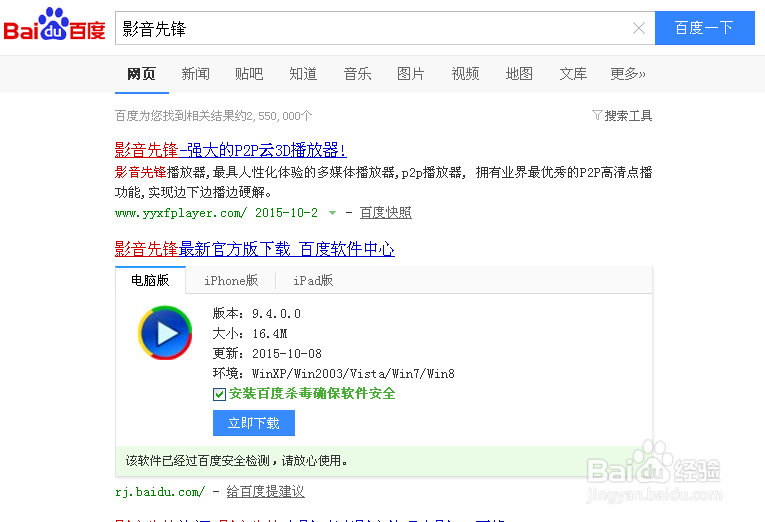
Task: Open result 影音先锋-强大的P2P云3D播放器!
Action: coord(230,150)
